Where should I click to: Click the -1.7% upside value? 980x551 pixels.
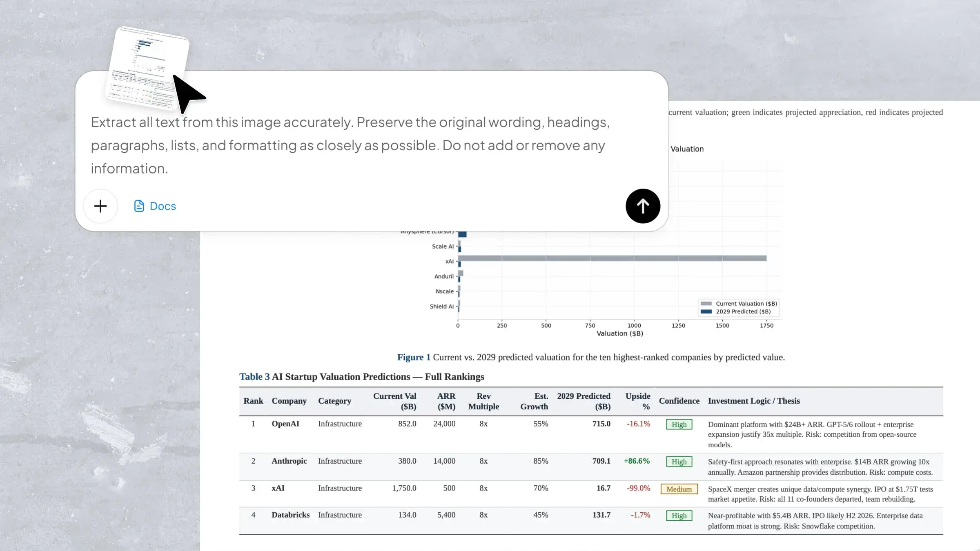coord(640,515)
